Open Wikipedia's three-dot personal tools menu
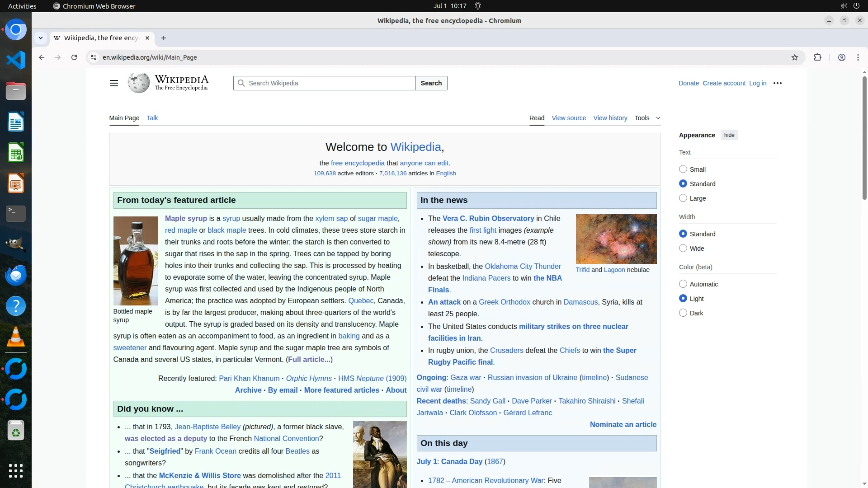Screen dimensions: 868x488 778,83
